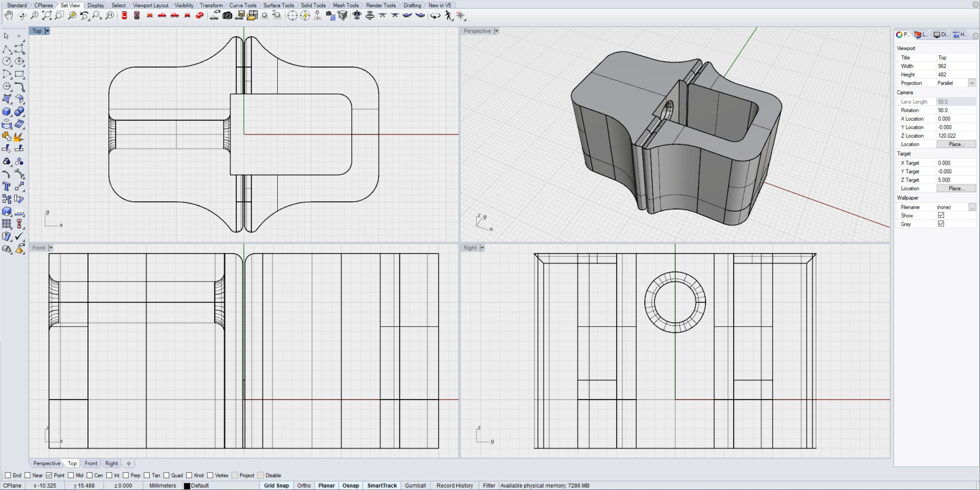
Task: Click the camera location Place button
Action: tap(956, 144)
